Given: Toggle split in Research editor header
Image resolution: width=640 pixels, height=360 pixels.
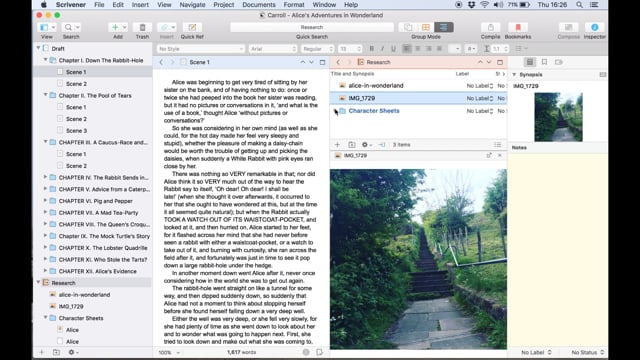Looking at the screenshot, I should coord(500,62).
